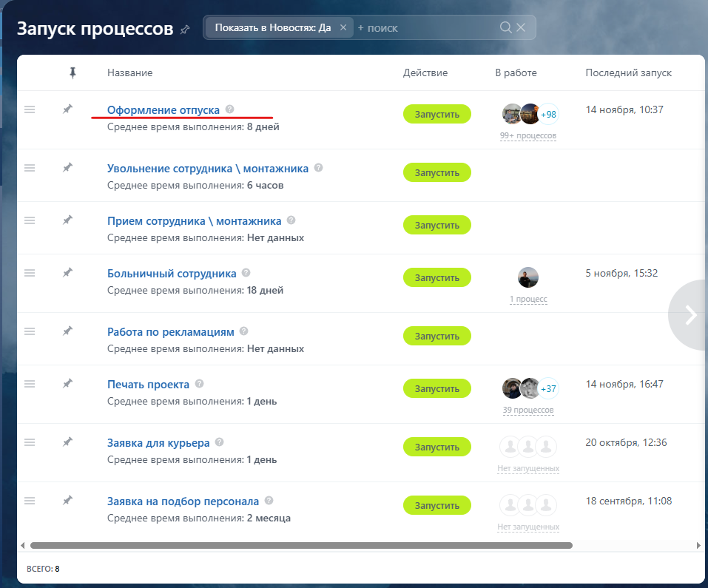
Task: Click help icon beside Оформление отпуска
Action: tap(229, 109)
